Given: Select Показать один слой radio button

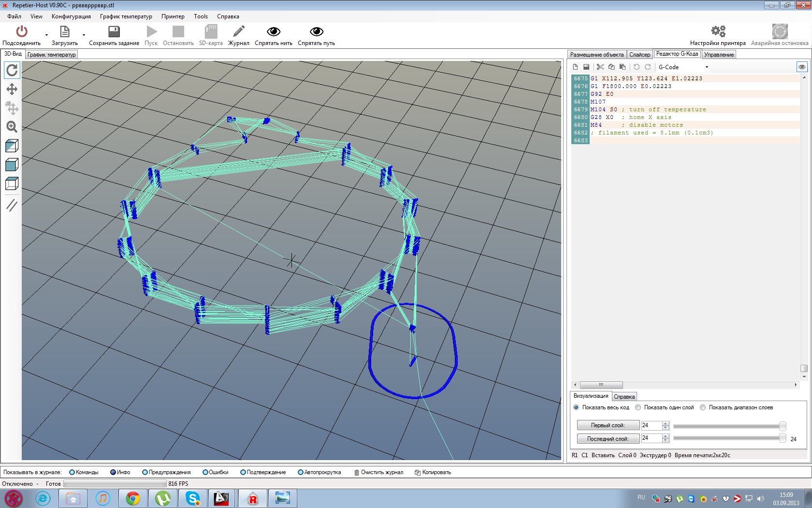Looking at the screenshot, I should (638, 407).
